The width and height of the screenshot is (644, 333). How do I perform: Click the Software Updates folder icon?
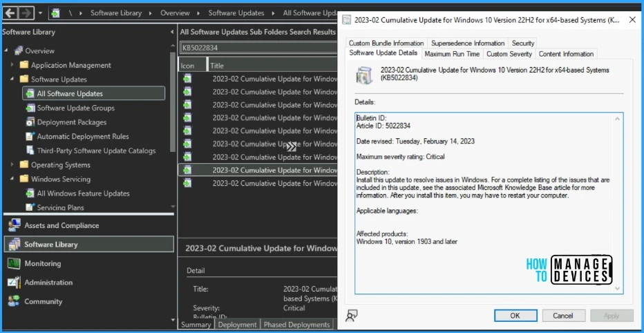(24, 79)
